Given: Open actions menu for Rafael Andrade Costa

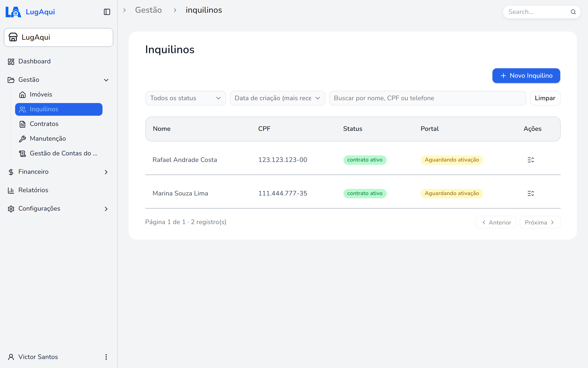Looking at the screenshot, I should point(531,160).
